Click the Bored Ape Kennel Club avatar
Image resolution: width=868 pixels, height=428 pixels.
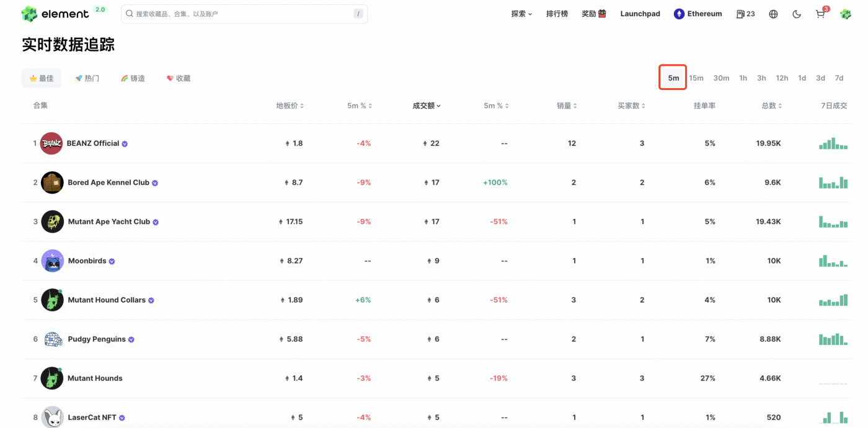pyautogui.click(x=52, y=182)
